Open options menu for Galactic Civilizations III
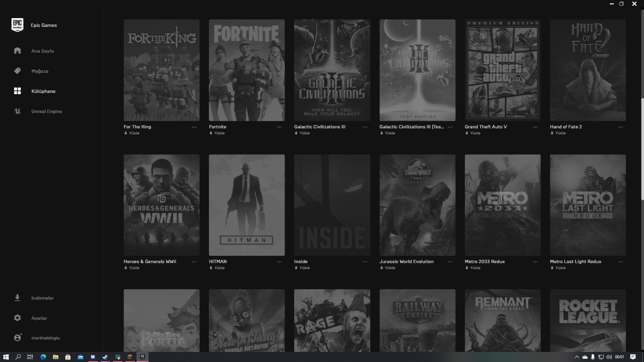644x362 pixels. [365, 127]
